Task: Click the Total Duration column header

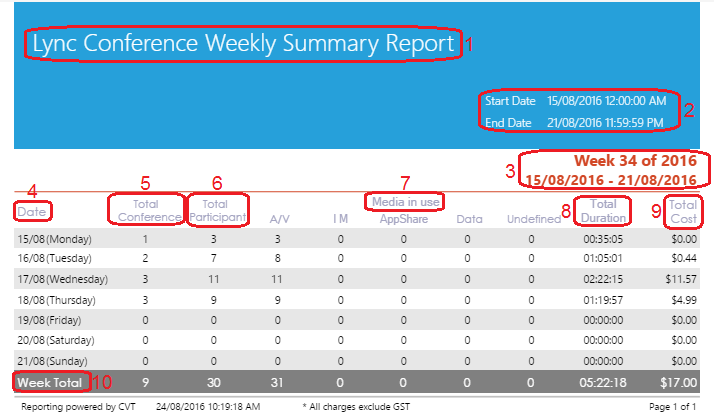Action: click(x=603, y=211)
